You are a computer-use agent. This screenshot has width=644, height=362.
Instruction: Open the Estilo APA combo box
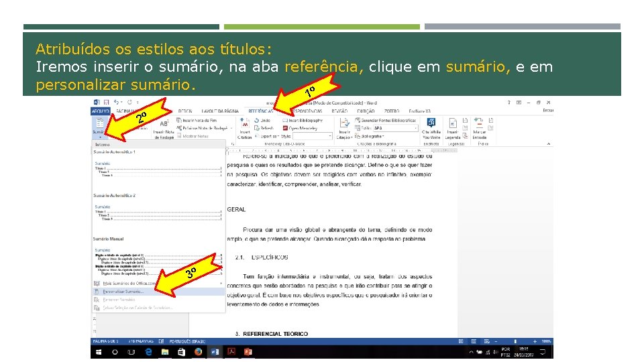(395, 128)
